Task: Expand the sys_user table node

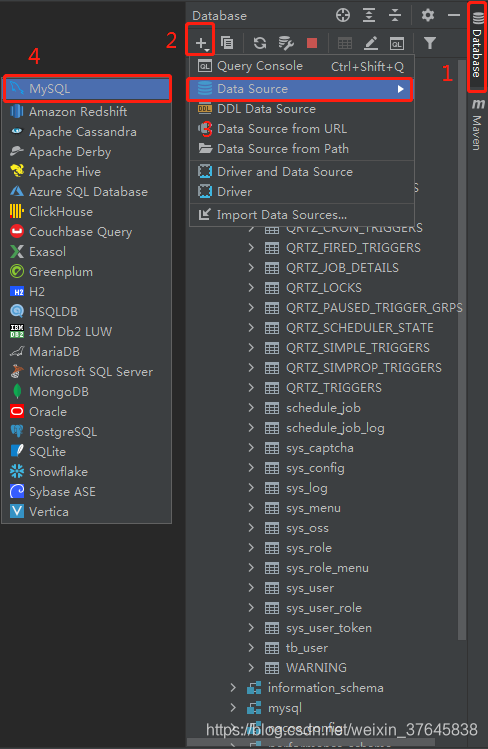Action: tap(251, 588)
